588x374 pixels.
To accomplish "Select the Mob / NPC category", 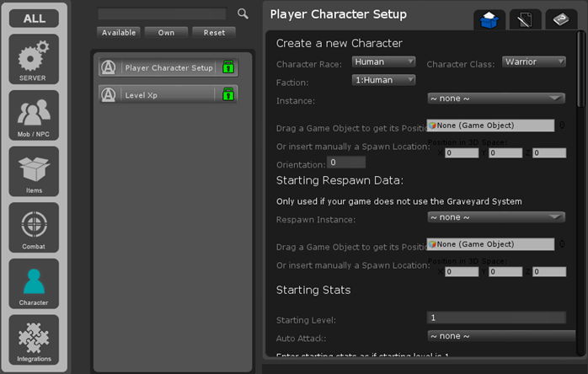I will point(35,115).
